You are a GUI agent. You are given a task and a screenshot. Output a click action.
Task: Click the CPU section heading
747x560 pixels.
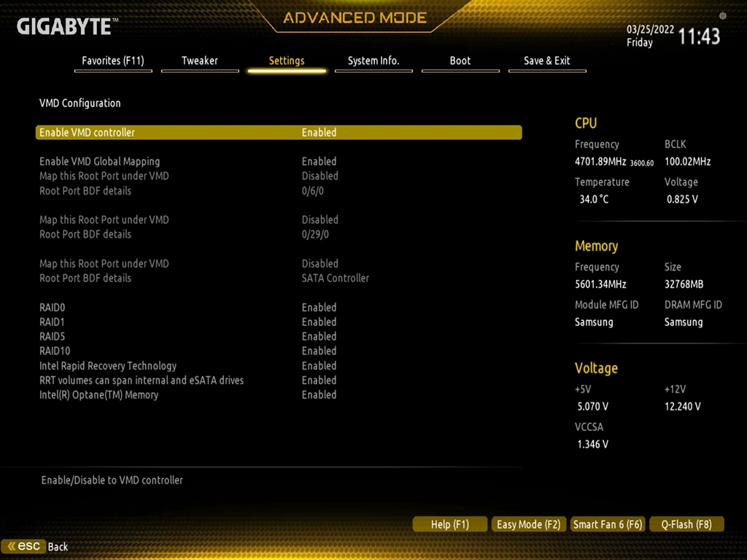coord(586,122)
